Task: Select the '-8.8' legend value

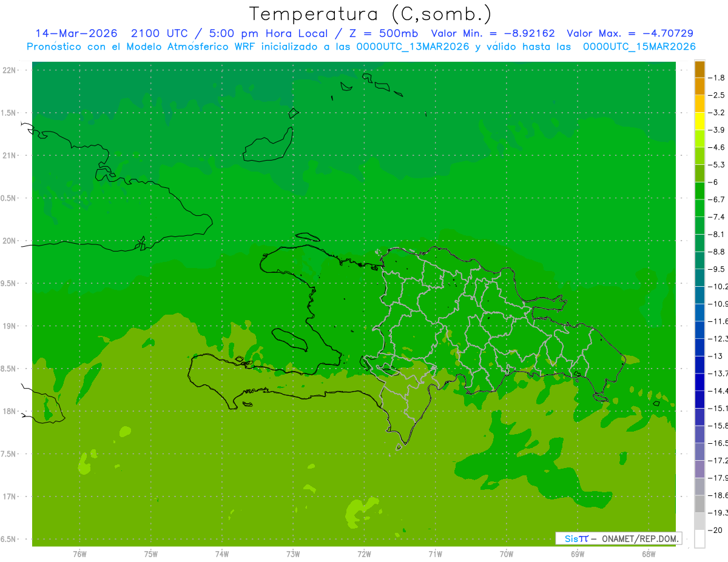Action: tap(717, 252)
